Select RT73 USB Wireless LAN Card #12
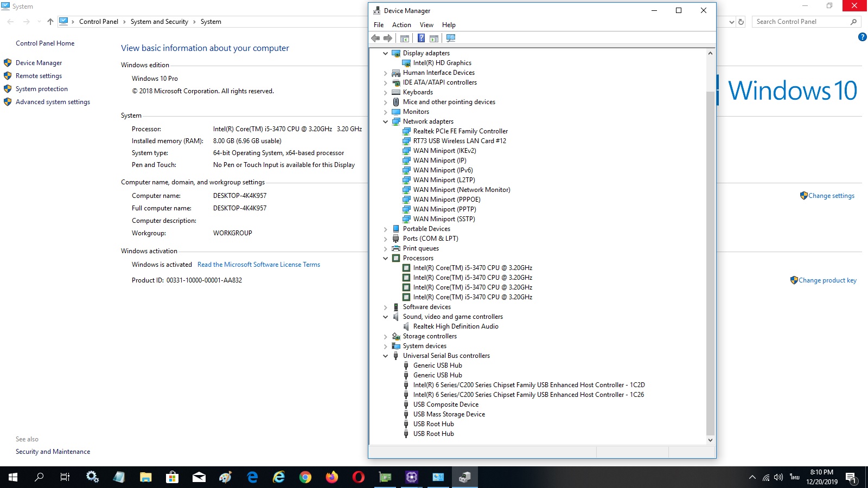 pos(459,141)
